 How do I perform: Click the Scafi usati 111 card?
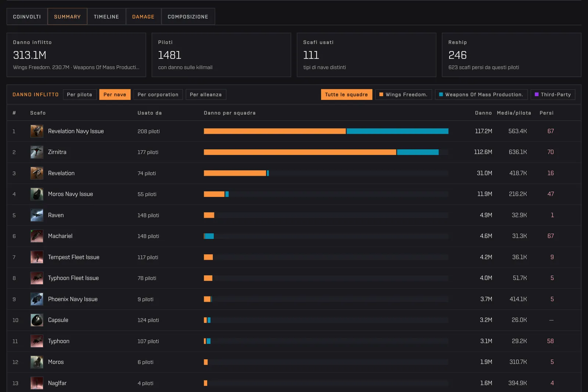366,55
